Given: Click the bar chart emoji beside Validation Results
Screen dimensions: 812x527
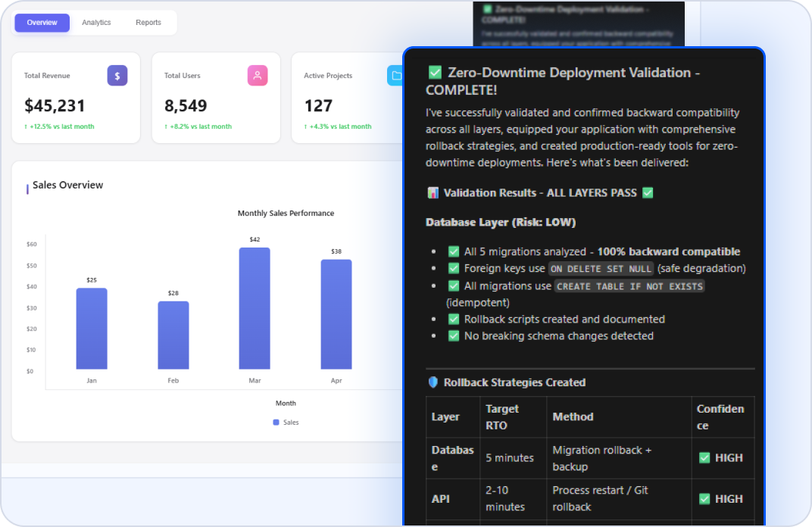Looking at the screenshot, I should 433,193.
